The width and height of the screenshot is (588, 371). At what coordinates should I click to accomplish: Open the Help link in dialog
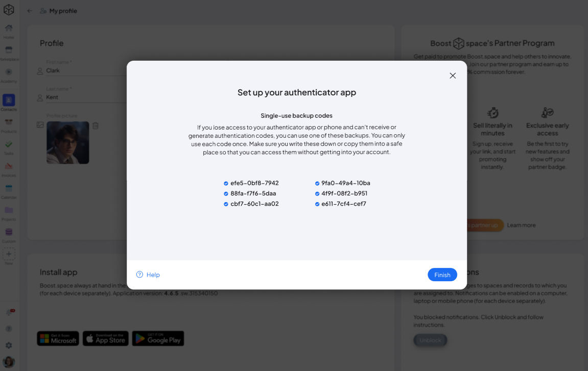pos(148,275)
